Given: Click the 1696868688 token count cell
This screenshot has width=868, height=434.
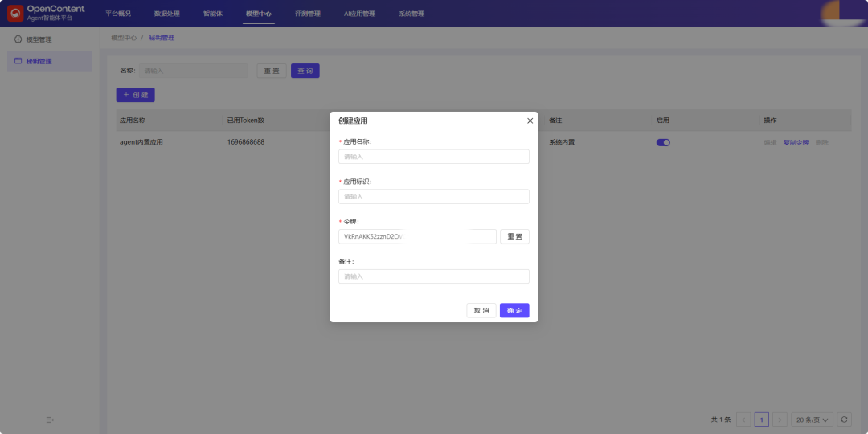Looking at the screenshot, I should 246,142.
